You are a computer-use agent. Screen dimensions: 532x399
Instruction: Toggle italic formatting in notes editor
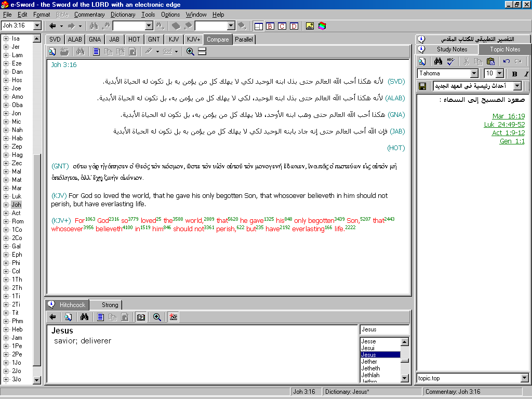click(x=526, y=74)
